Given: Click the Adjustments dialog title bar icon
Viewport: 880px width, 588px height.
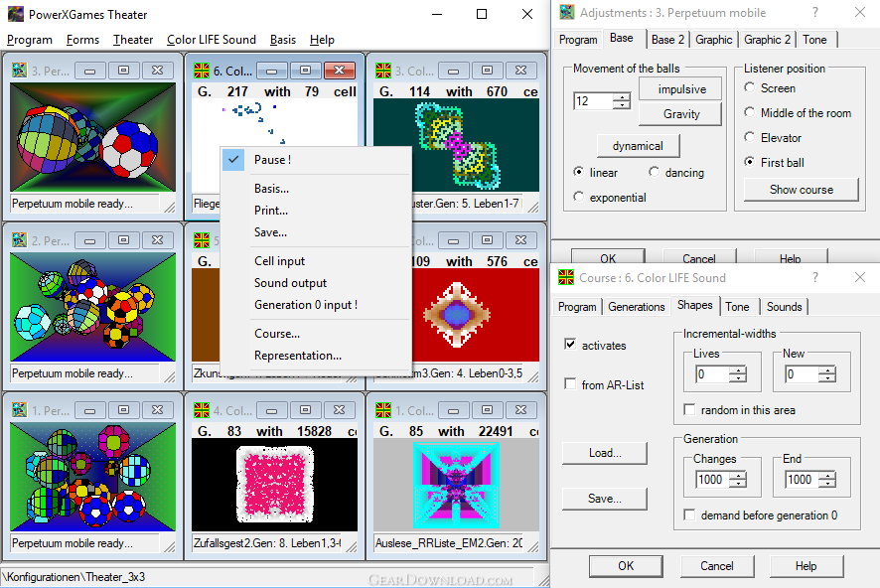Looking at the screenshot, I should [x=567, y=13].
